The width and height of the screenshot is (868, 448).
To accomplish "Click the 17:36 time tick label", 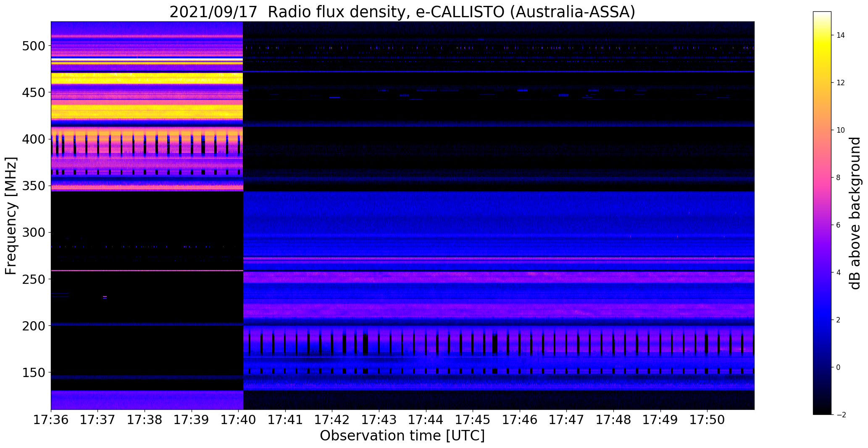I will point(51,420).
